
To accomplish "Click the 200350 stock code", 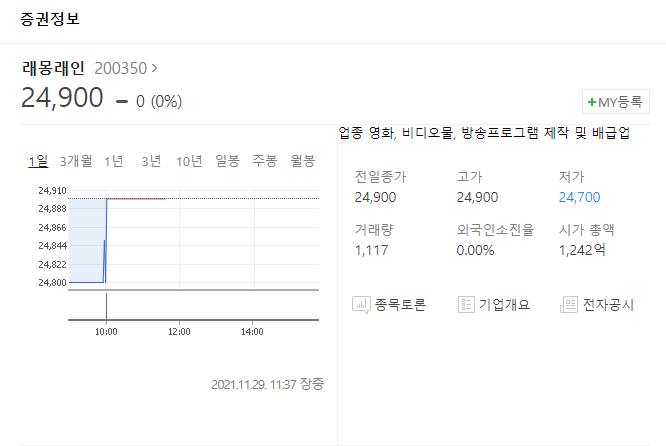I will [121, 68].
